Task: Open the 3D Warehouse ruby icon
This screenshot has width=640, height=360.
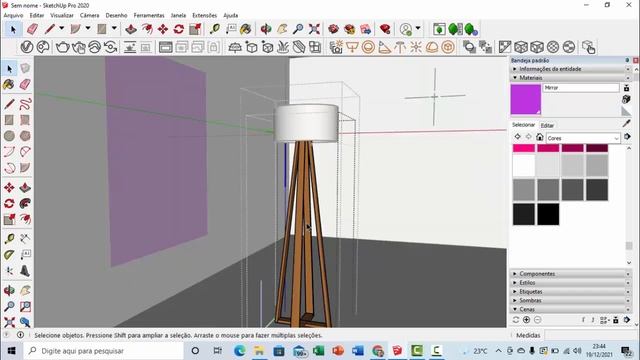Action: (333, 29)
